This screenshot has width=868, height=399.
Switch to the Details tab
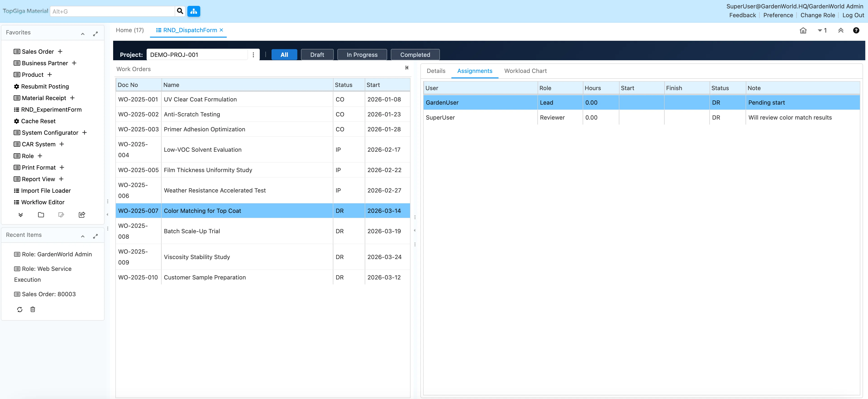436,71
